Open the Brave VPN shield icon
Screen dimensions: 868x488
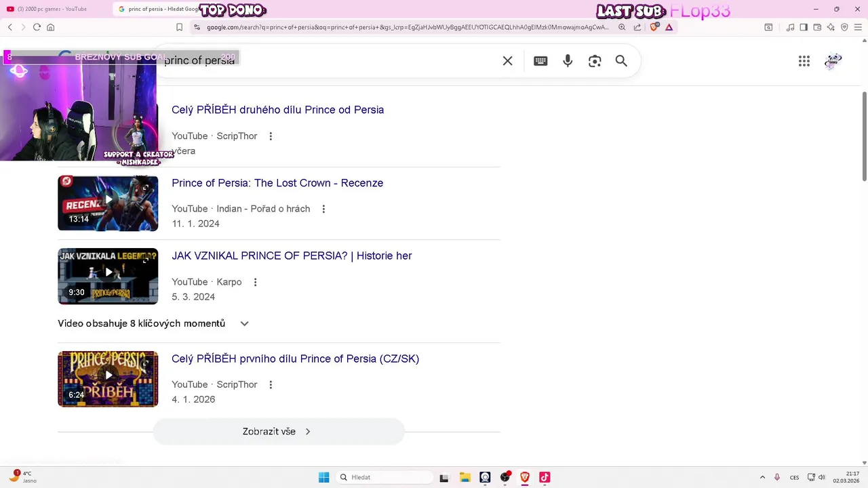(844, 27)
